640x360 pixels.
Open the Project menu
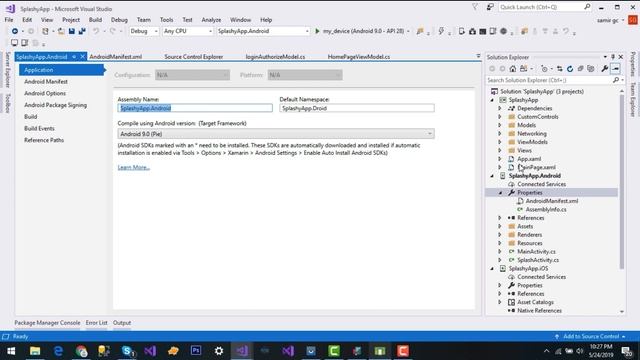pyautogui.click(x=71, y=20)
